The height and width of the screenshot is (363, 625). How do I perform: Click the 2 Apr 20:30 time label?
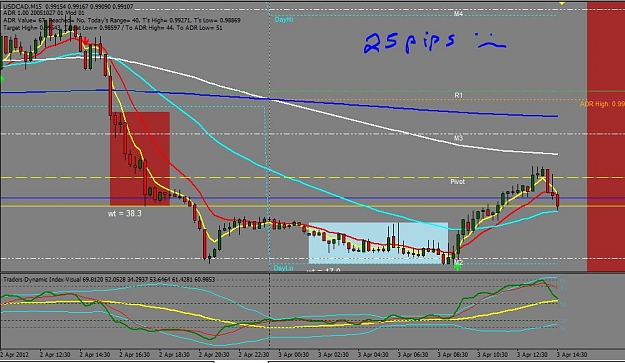[214, 355]
